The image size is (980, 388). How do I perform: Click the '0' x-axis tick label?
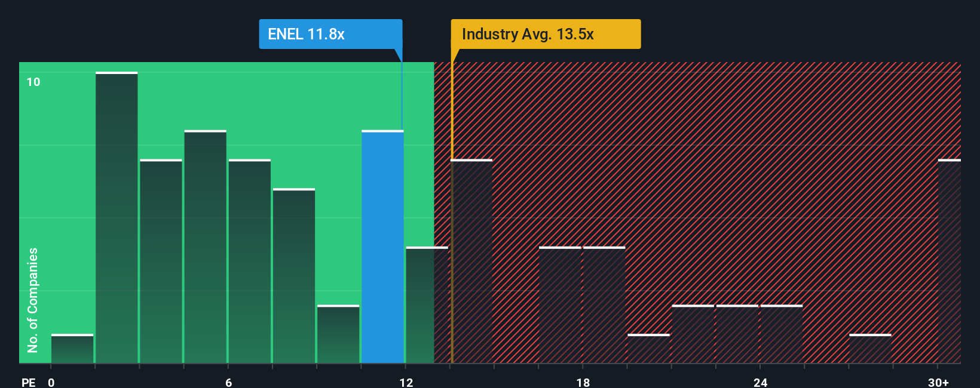[51, 382]
